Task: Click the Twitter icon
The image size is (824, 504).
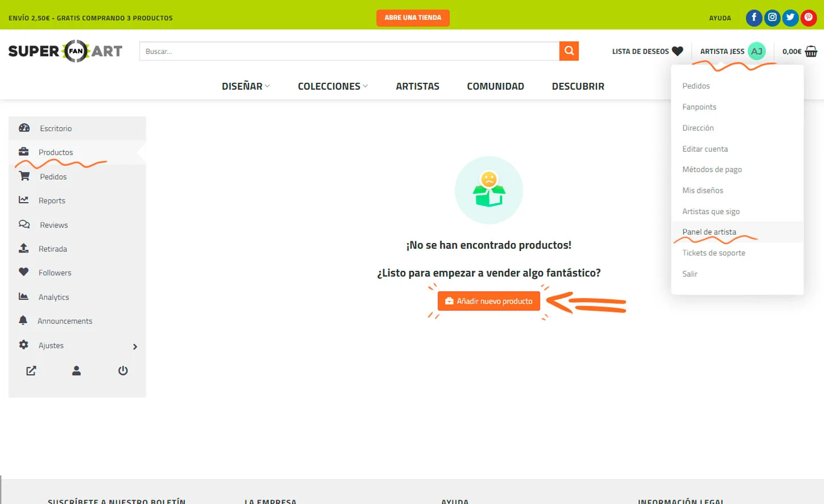Action: tap(790, 17)
